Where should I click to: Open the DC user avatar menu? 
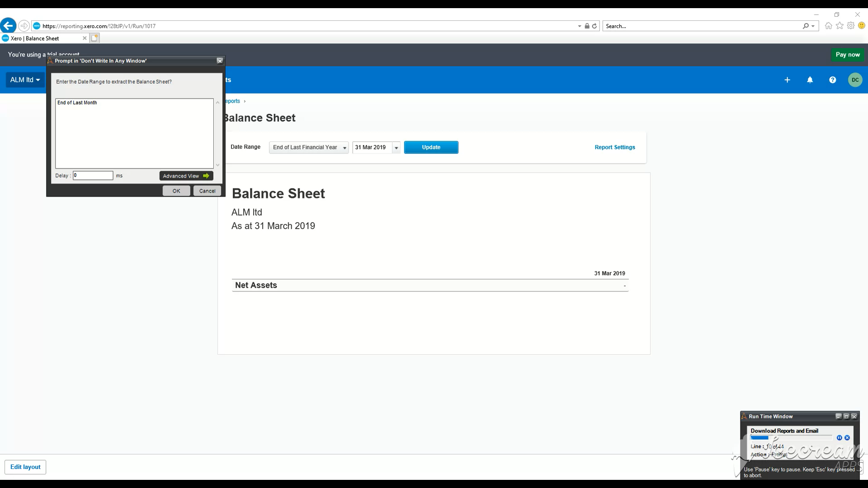[x=855, y=80]
